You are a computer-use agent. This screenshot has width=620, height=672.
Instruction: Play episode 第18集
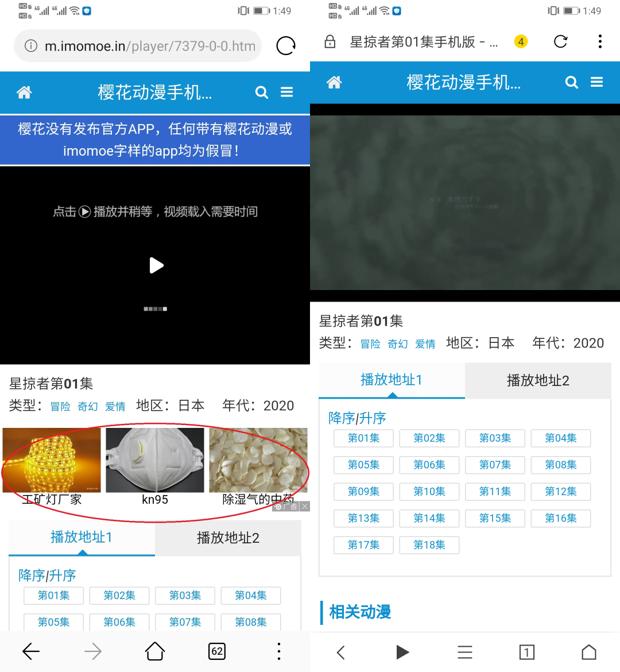(x=429, y=544)
